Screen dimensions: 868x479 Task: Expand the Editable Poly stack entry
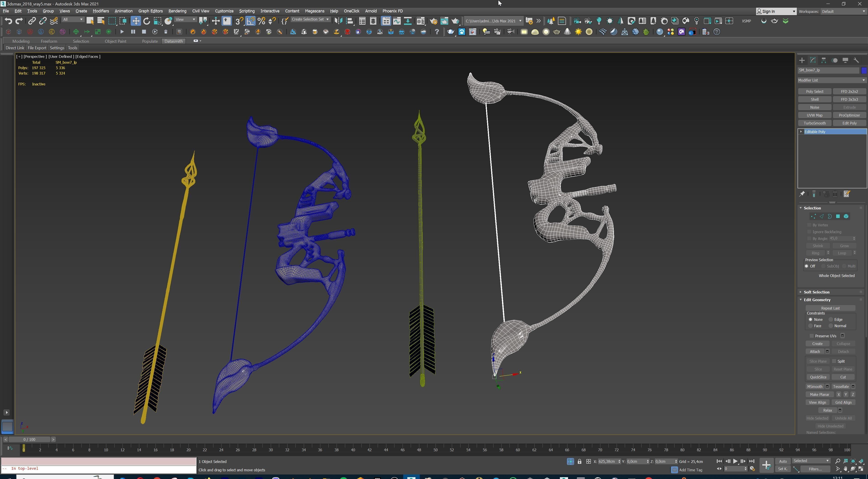[x=801, y=132]
